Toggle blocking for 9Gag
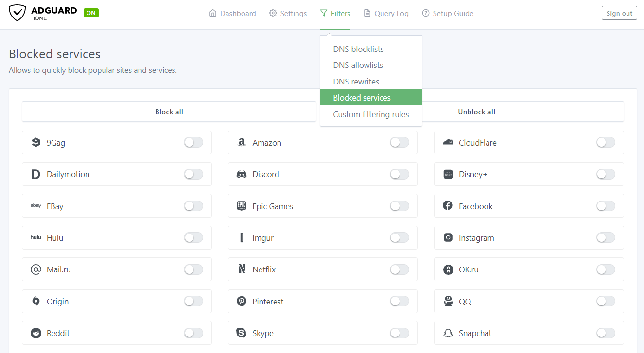 point(193,142)
